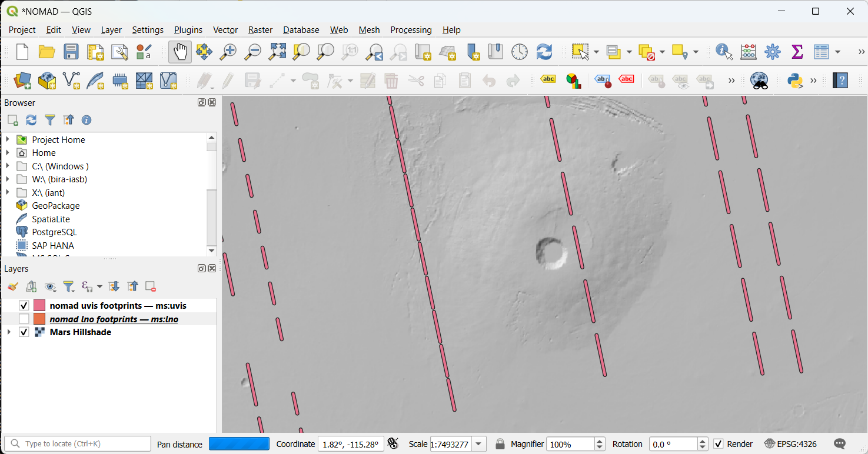Click New GeoPackage Layer icon
The image size is (868, 454).
[x=47, y=81]
